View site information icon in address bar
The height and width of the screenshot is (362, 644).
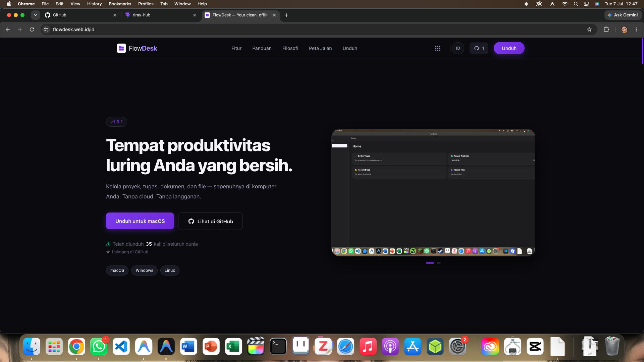[46, 29]
